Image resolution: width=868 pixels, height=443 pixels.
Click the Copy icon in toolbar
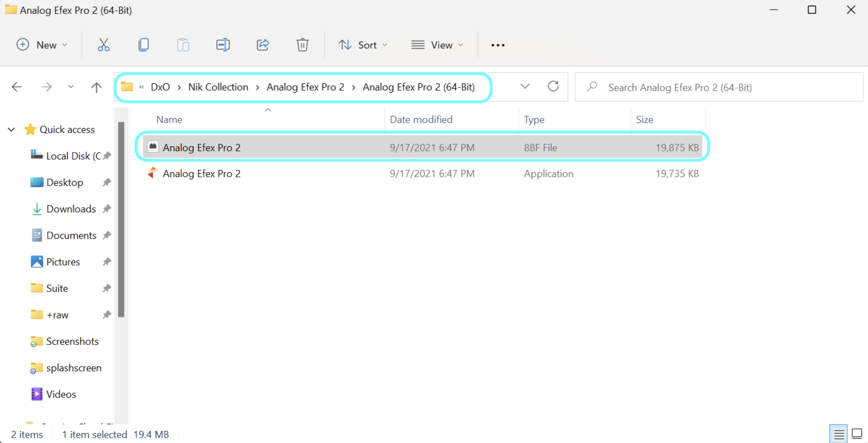143,45
